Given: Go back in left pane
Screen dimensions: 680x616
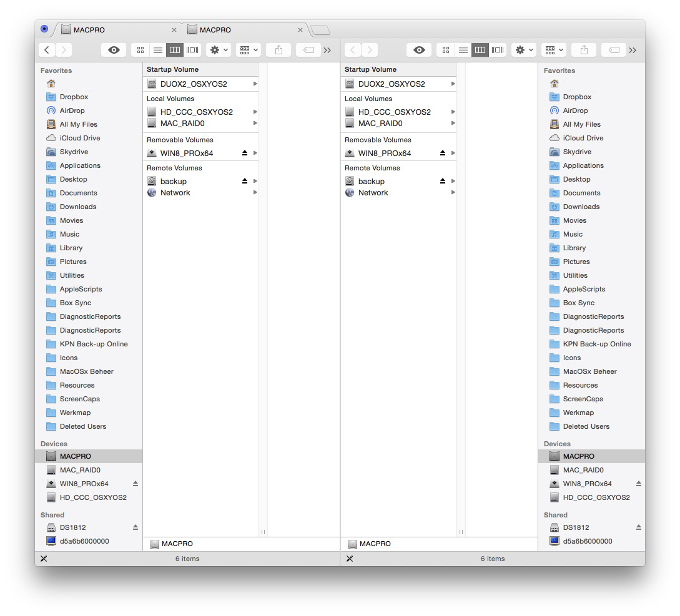Looking at the screenshot, I should click(x=47, y=51).
